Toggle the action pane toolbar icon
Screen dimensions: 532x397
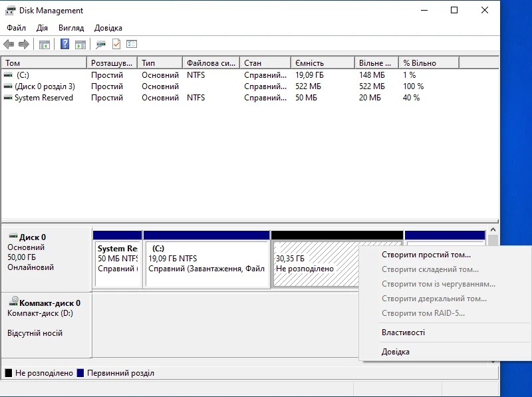click(x=80, y=44)
